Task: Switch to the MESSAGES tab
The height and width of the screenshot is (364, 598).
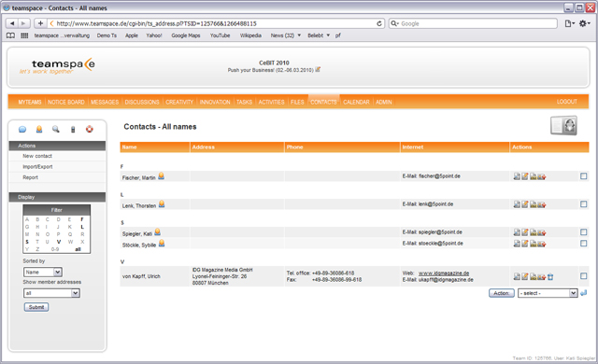Action: pos(105,102)
